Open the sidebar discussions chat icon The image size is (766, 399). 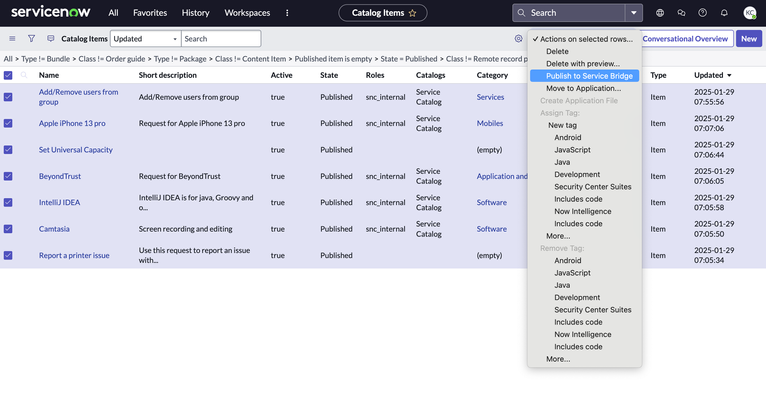[x=681, y=13]
